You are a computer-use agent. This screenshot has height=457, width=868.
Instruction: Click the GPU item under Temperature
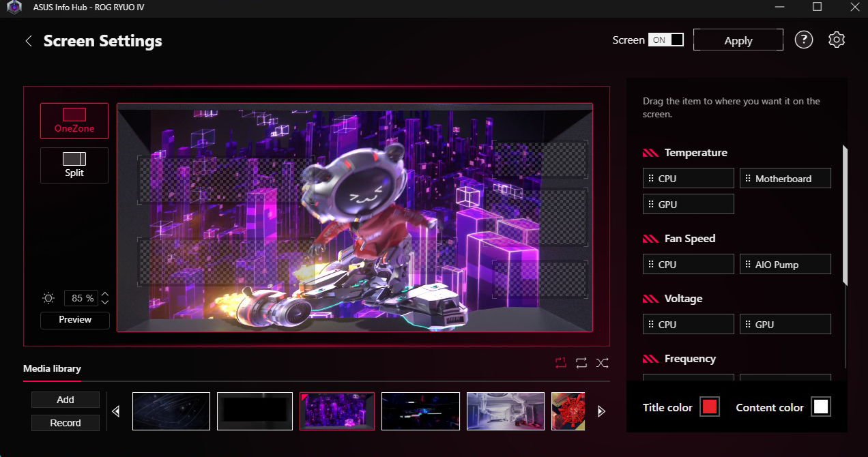(x=689, y=205)
